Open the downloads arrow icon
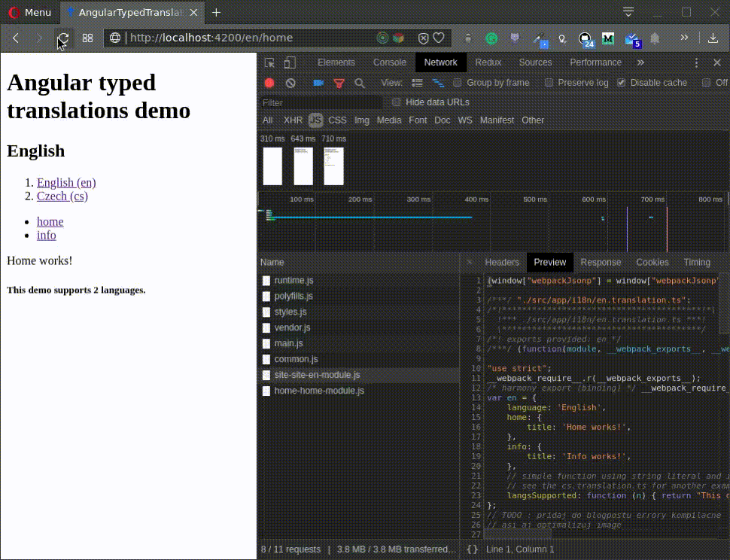Screen dimensions: 730x560 click(713, 38)
